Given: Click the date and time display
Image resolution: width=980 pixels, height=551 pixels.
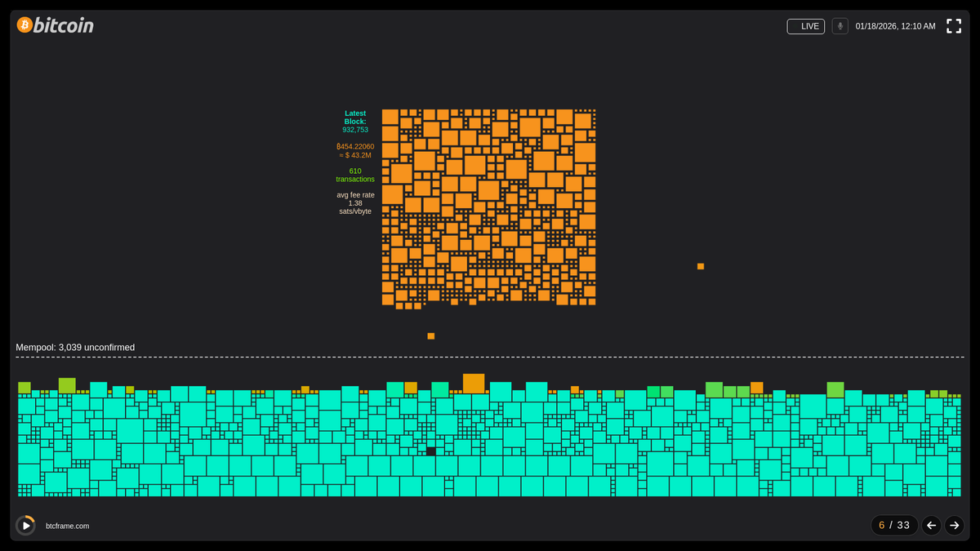Looking at the screenshot, I should [895, 26].
